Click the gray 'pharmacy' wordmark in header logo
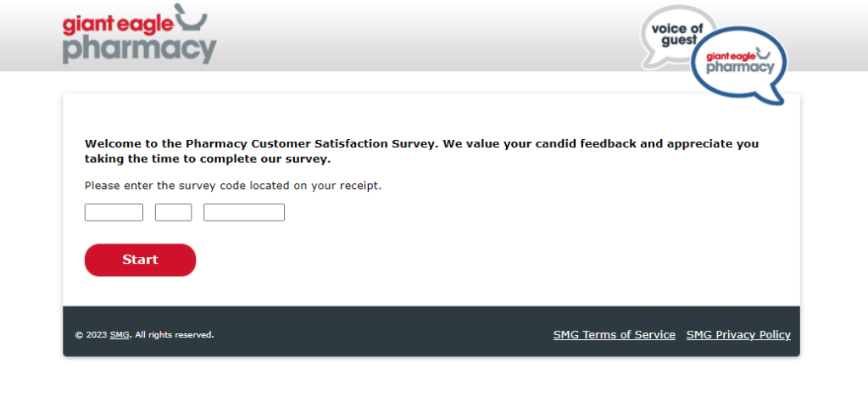The height and width of the screenshot is (408, 868). click(140, 50)
